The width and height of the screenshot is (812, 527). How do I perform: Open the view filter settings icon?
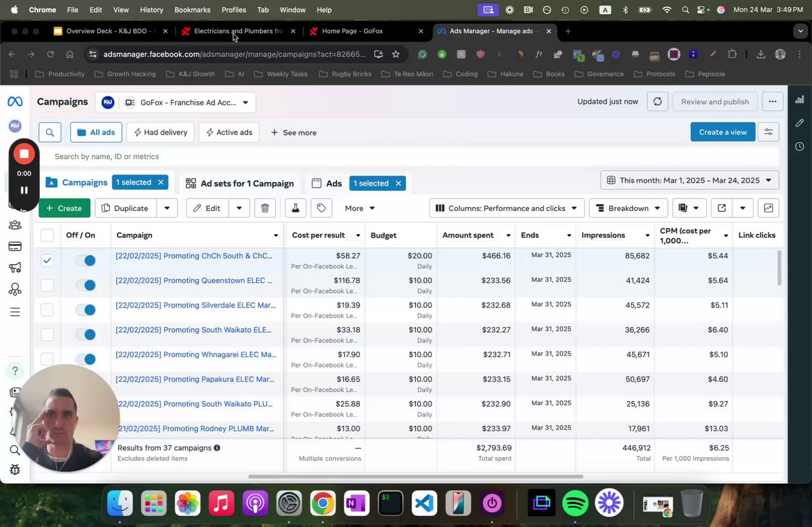(x=768, y=132)
